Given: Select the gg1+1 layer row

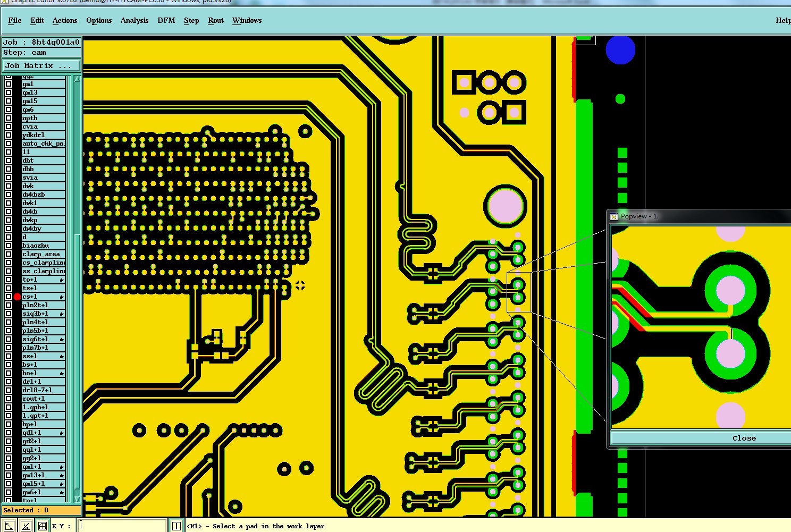Looking at the screenshot, I should click(x=43, y=450).
